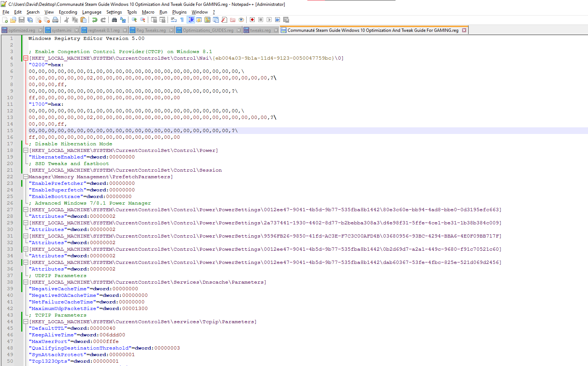
Task: Toggle the Indent Guide icon
Action: (191, 20)
